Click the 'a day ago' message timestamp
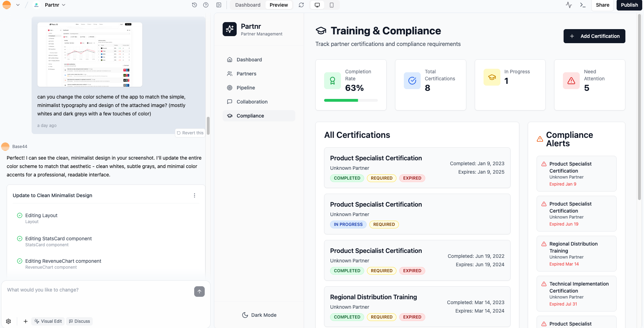 (47, 126)
